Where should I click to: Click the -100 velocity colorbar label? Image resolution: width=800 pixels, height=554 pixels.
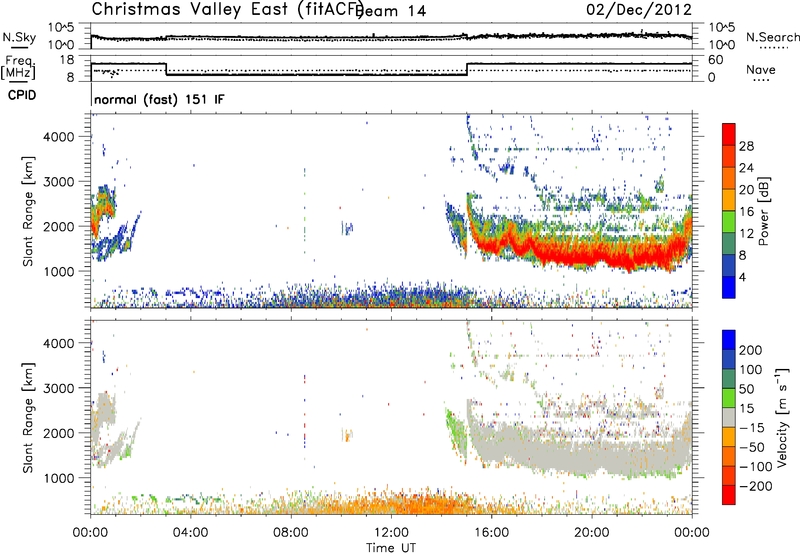point(756,467)
